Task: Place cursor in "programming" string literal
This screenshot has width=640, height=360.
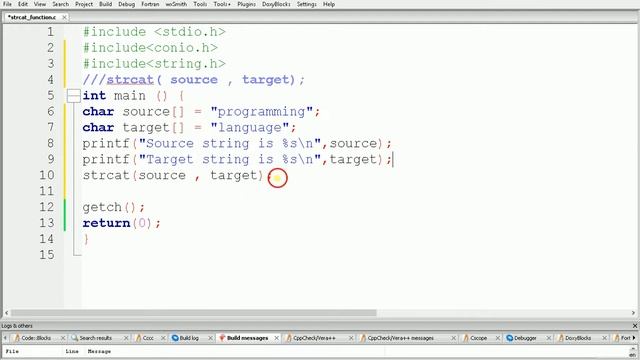Action: (262, 112)
